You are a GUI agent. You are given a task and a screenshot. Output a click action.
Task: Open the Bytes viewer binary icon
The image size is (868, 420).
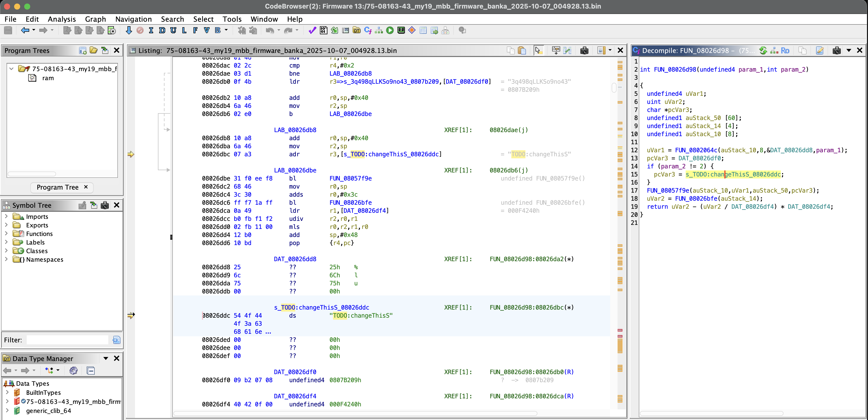coord(323,30)
